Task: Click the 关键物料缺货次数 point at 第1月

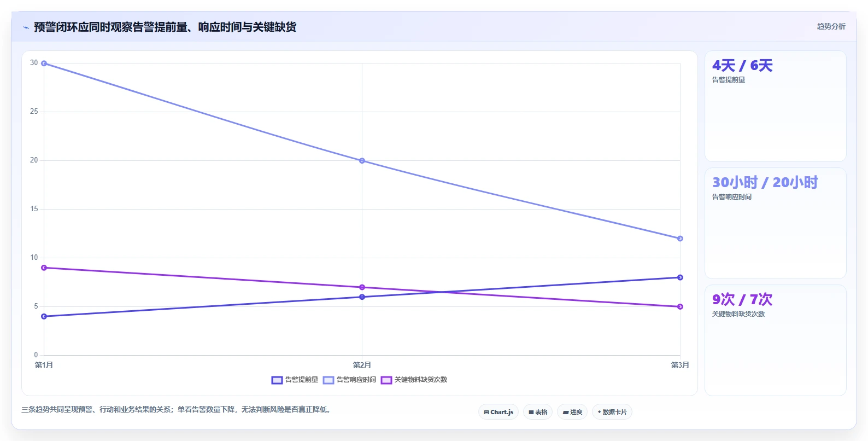Action: click(44, 268)
